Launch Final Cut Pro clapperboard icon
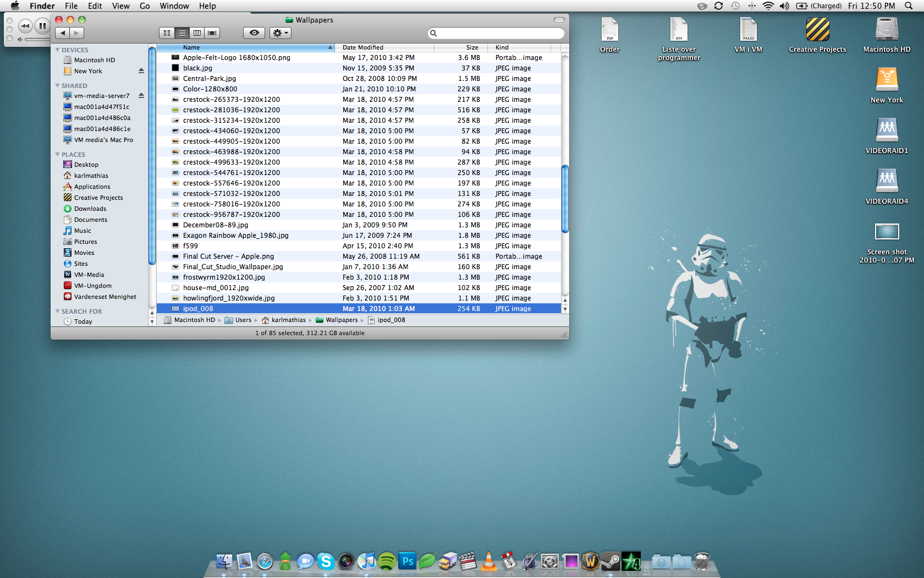The image size is (924, 578). pos(468,561)
